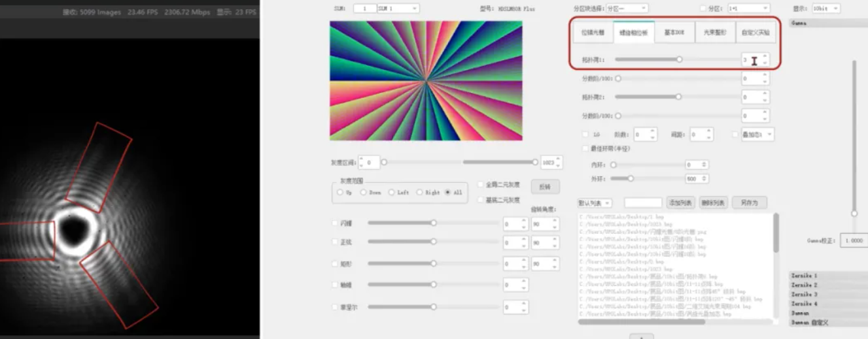This screenshot has width=868, height=339.
Task: Click the 另存为 button
Action: 749,203
